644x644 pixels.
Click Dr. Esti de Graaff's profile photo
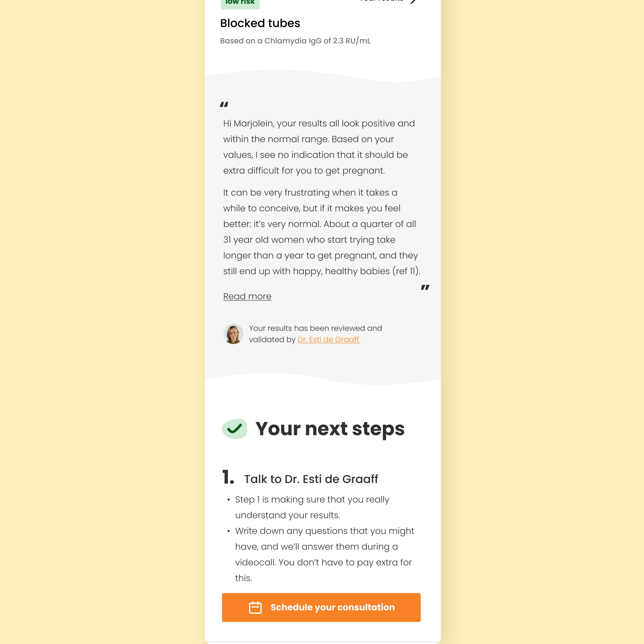coord(233,334)
